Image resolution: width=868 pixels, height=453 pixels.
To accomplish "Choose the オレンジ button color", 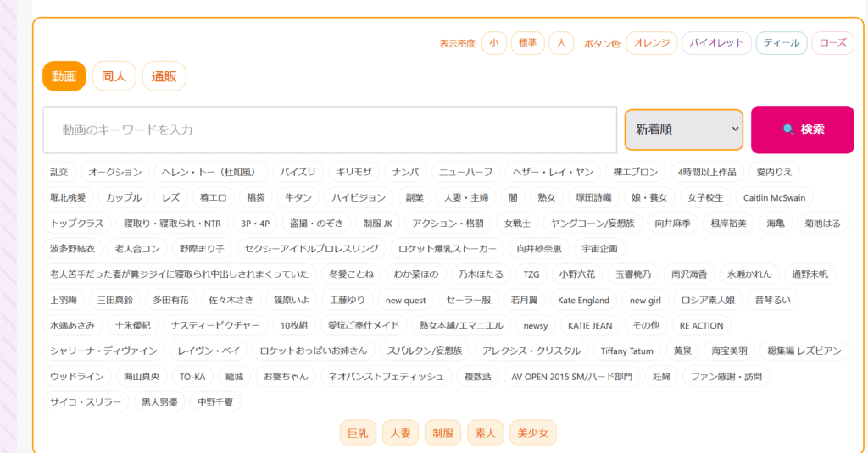I will (652, 43).
